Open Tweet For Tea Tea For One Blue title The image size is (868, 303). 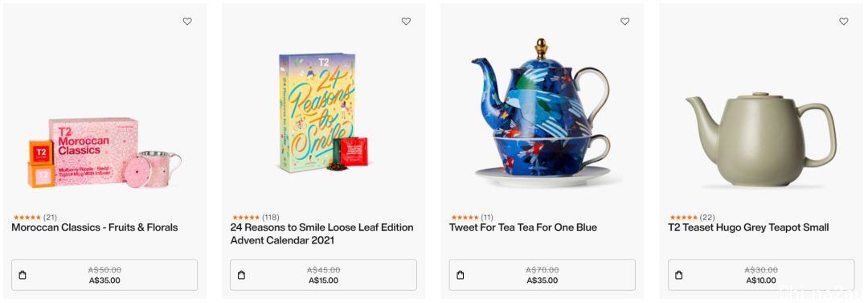point(522,227)
